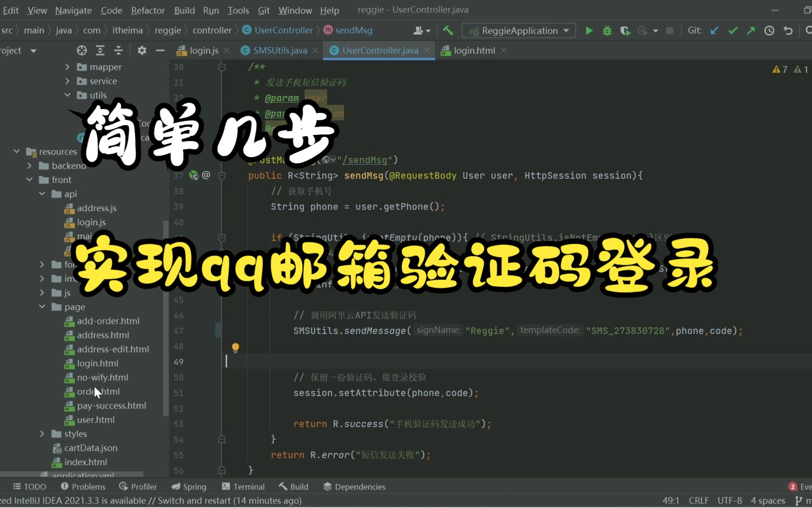
Task: Open user account dropdown icon
Action: [x=422, y=31]
